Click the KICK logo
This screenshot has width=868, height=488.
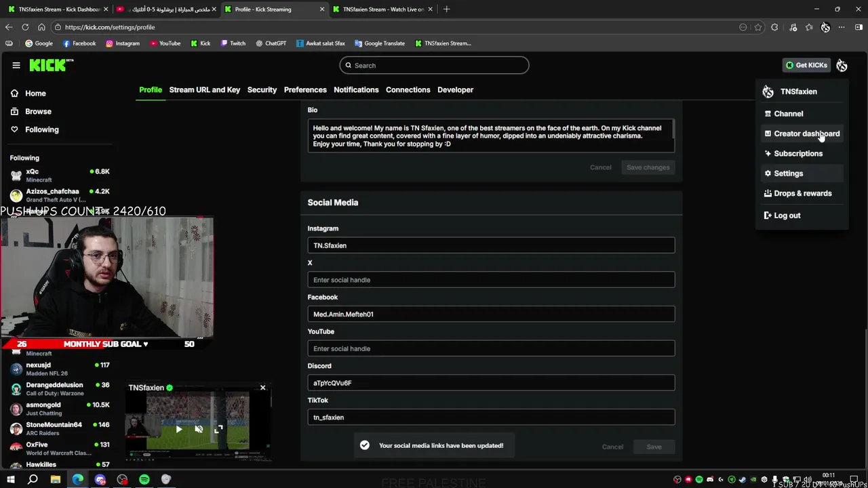click(x=51, y=65)
